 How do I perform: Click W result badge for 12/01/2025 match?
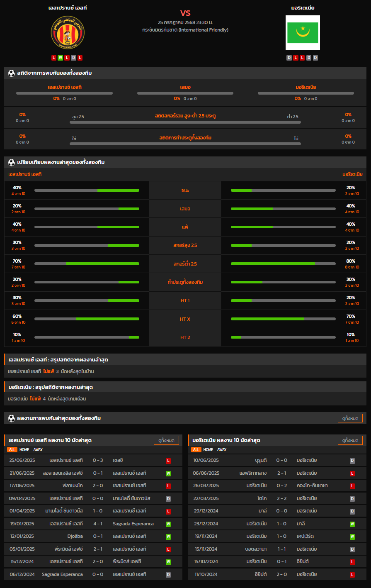click(168, 537)
